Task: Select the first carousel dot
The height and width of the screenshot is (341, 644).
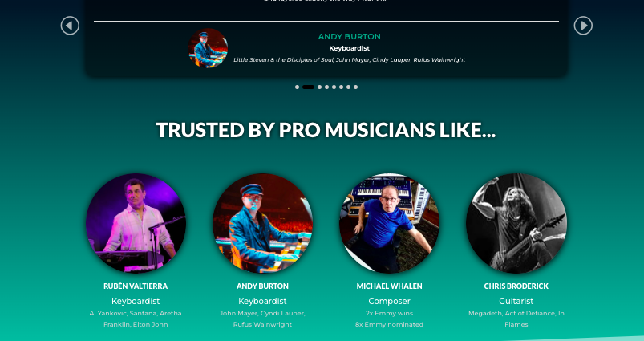Action: click(x=297, y=87)
